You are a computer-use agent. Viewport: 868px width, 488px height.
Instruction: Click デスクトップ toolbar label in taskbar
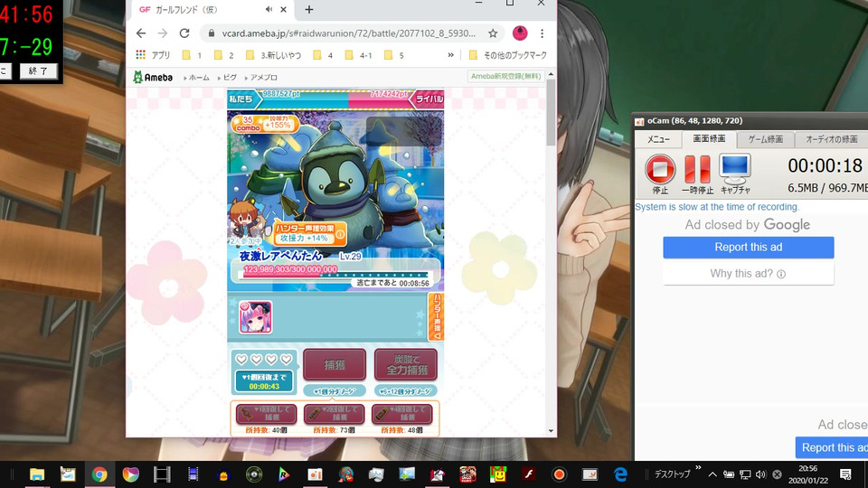(672, 474)
